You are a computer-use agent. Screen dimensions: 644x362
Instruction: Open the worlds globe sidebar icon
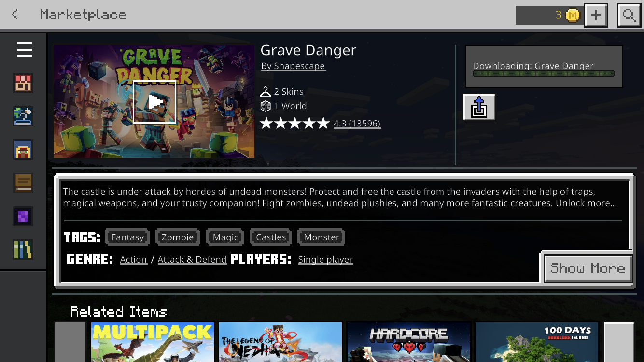(23, 116)
